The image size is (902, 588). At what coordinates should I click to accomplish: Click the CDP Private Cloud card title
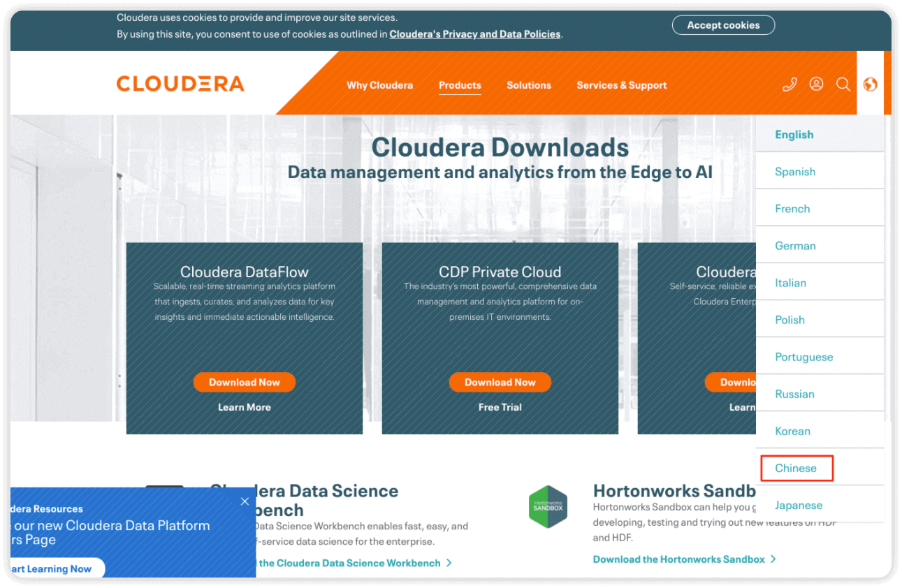[x=500, y=272]
